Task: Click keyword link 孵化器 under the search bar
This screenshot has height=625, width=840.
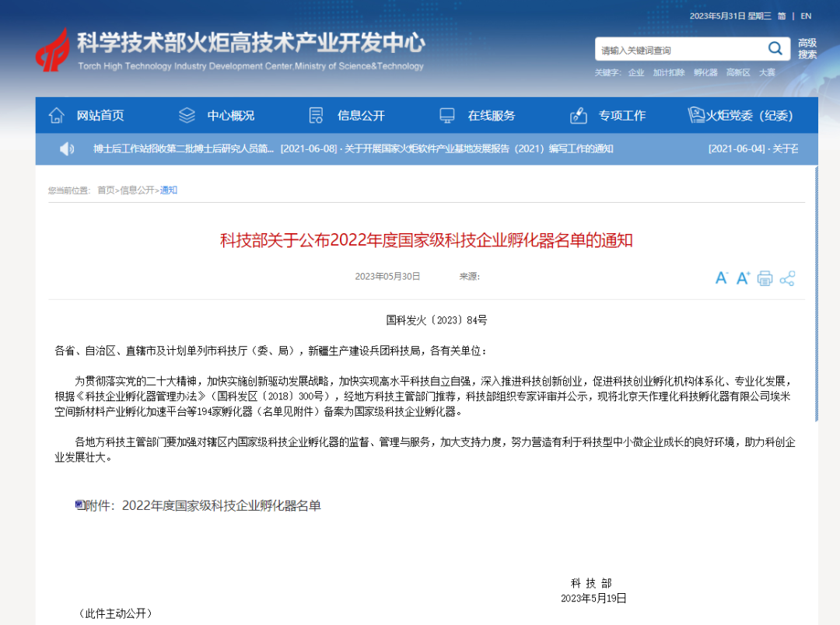Action: point(705,72)
